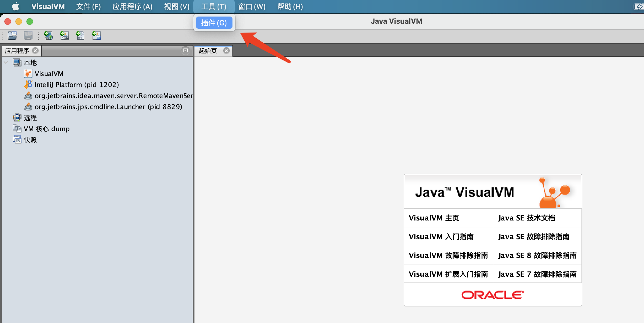Screen dimensions: 644x323
Task: Open the 视图 (V) menu
Action: tap(176, 6)
